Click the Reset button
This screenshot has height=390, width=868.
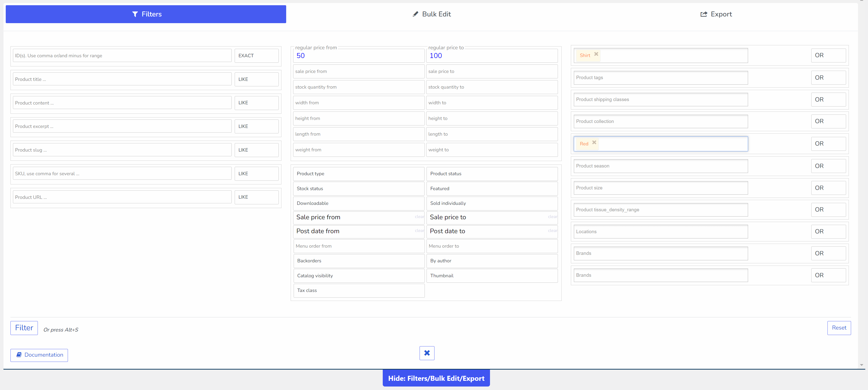coord(839,328)
